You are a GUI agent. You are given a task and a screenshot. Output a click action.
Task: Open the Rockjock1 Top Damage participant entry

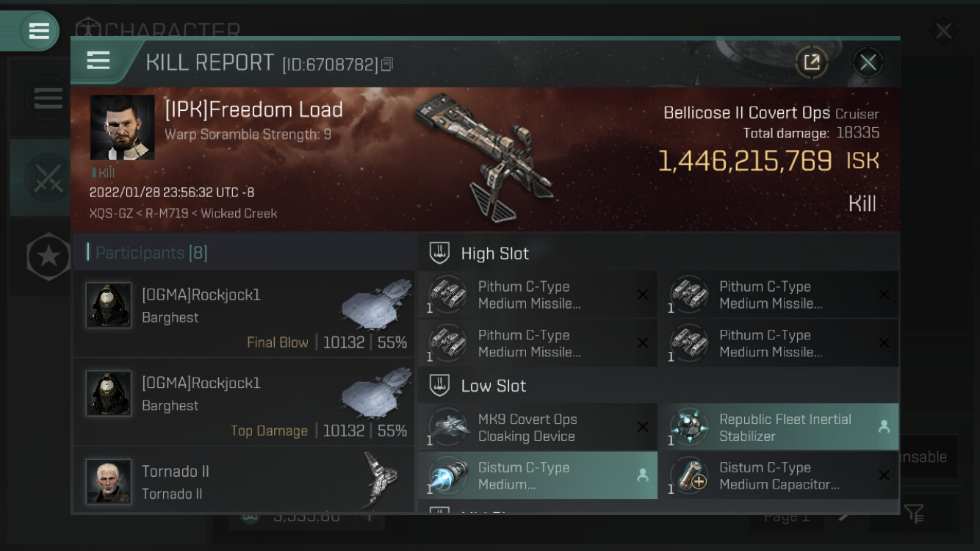(244, 402)
